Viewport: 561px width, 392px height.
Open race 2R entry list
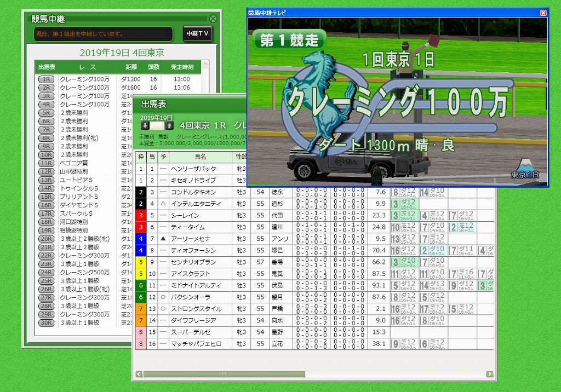click(47, 88)
